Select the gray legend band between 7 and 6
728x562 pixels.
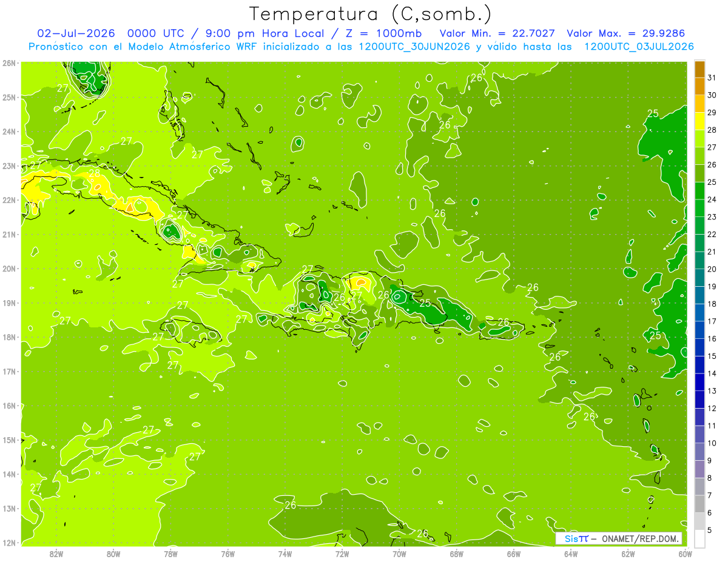click(x=699, y=504)
